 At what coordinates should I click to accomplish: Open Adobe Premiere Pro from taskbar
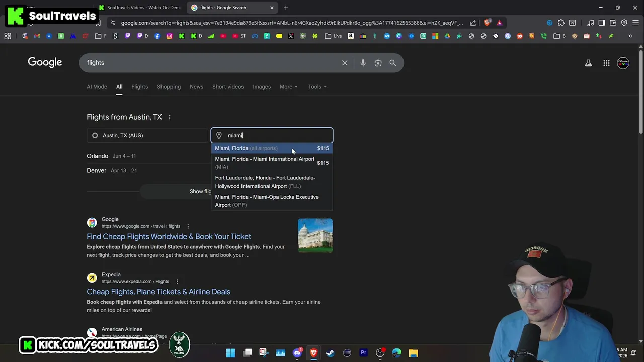pos(363,353)
